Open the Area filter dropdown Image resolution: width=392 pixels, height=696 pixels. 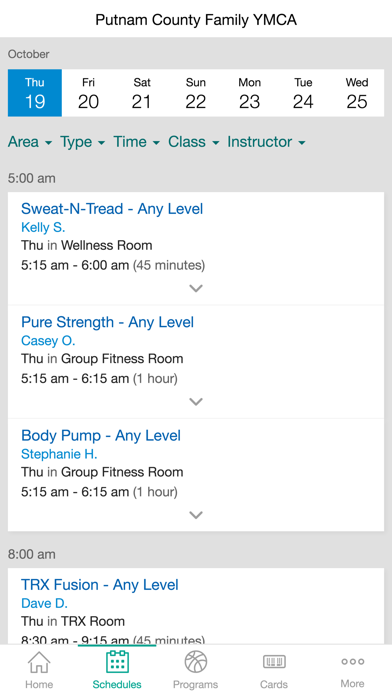pos(30,142)
